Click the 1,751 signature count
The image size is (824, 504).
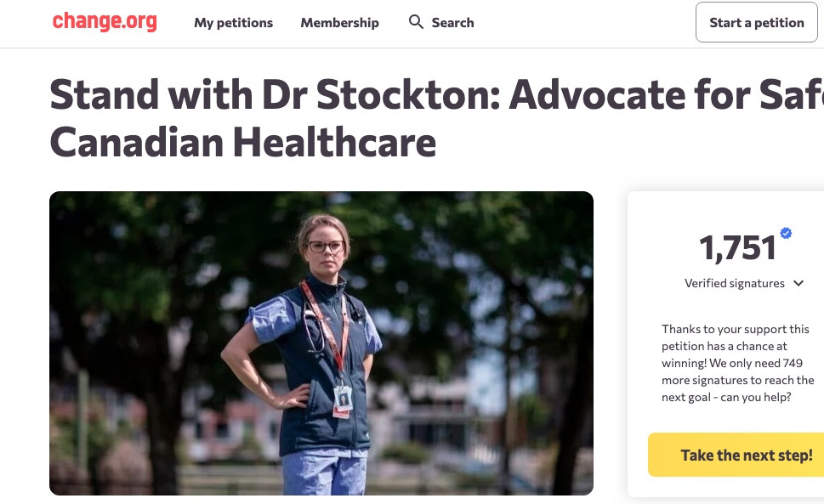coord(737,248)
